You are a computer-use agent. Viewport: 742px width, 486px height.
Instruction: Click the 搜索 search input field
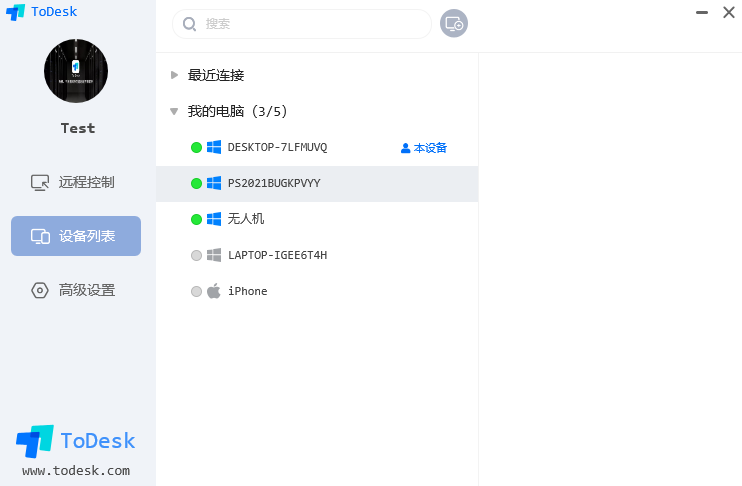point(302,24)
